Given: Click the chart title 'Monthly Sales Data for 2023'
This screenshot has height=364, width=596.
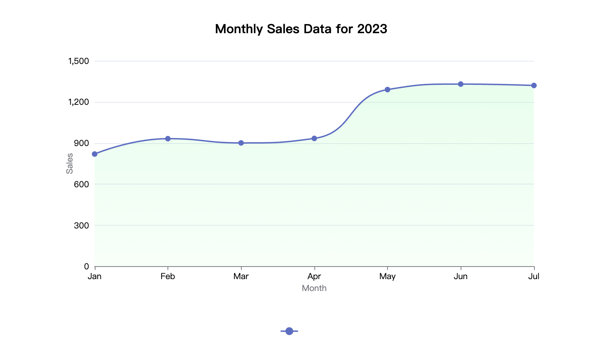Looking at the screenshot, I should [301, 29].
